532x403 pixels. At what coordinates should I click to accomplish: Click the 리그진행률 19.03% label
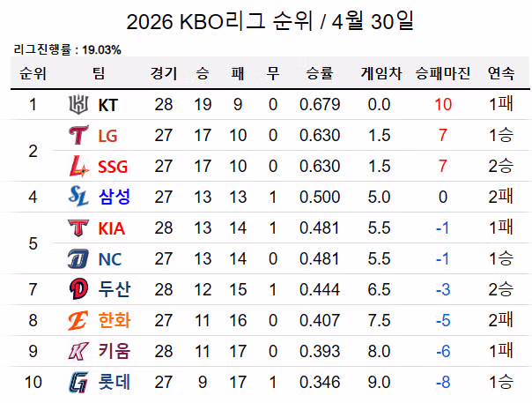[68, 50]
